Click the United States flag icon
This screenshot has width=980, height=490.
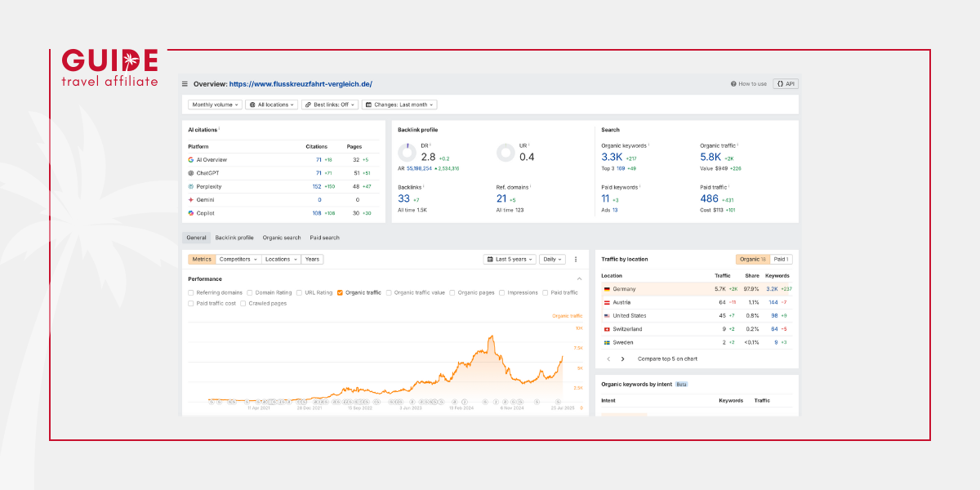[607, 315]
